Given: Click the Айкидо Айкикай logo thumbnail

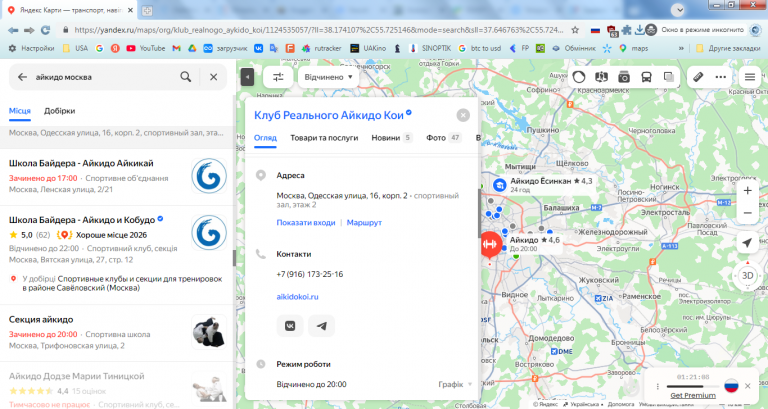Looking at the screenshot, I should tap(209, 176).
